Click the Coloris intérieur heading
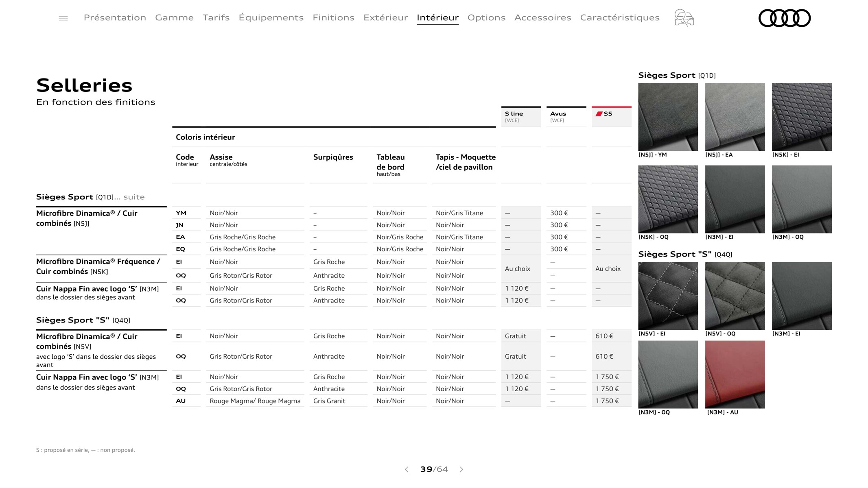The height and width of the screenshot is (488, 868). click(x=205, y=137)
